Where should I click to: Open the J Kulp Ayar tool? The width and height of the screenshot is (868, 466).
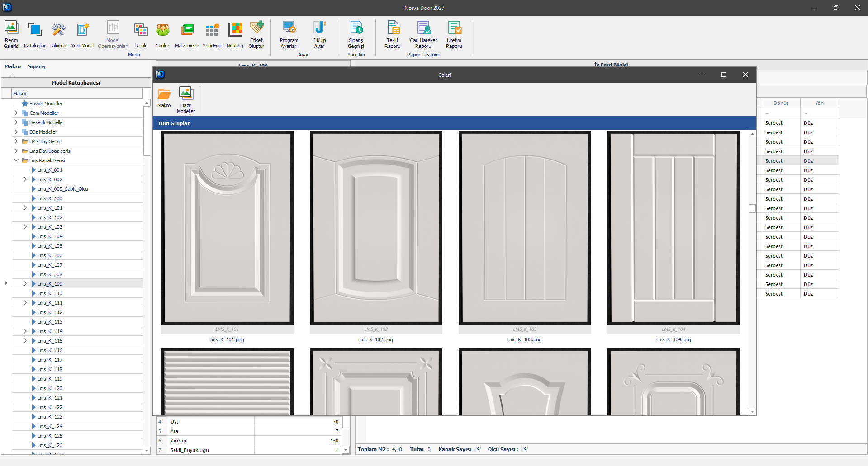tap(319, 34)
